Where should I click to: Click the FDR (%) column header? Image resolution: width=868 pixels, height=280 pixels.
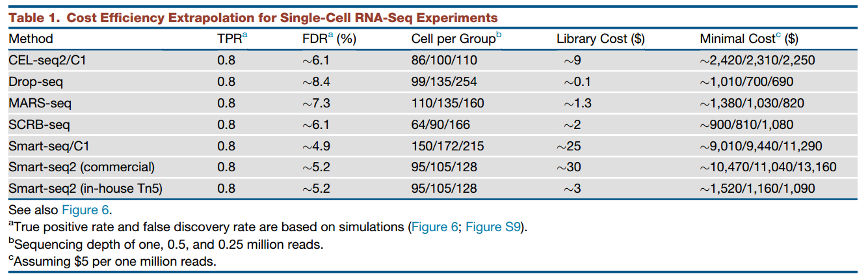(324, 39)
